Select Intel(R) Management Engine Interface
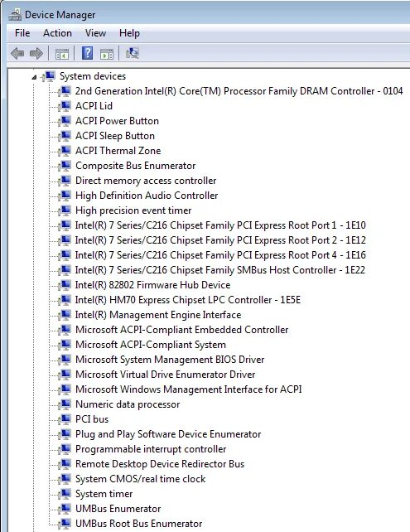 (158, 315)
